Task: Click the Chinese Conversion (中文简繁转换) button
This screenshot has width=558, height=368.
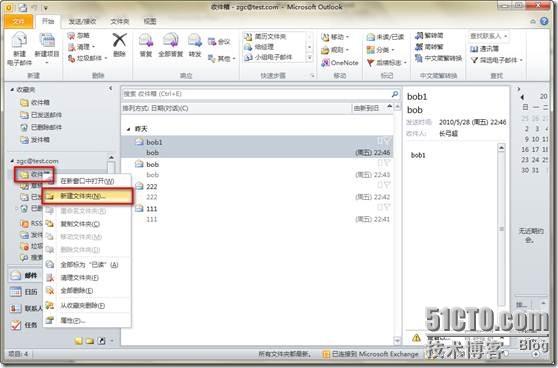Action: [438, 58]
